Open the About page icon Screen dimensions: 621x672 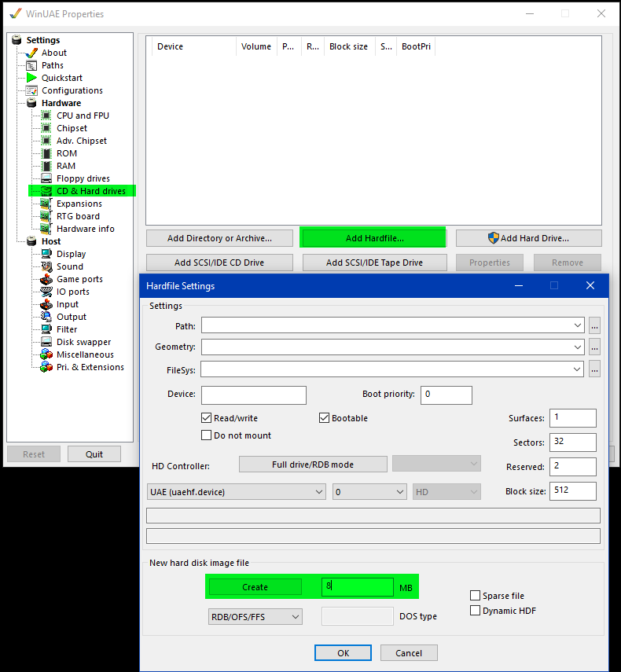31,53
